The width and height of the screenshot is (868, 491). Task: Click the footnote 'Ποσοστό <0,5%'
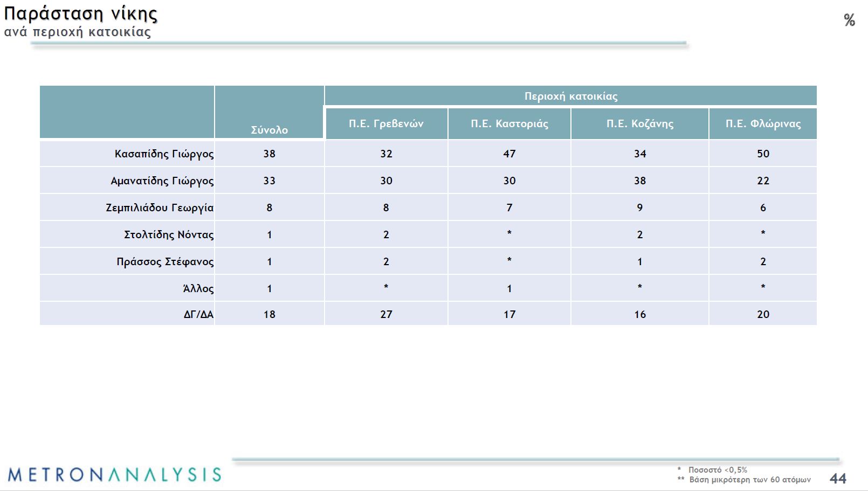click(717, 470)
